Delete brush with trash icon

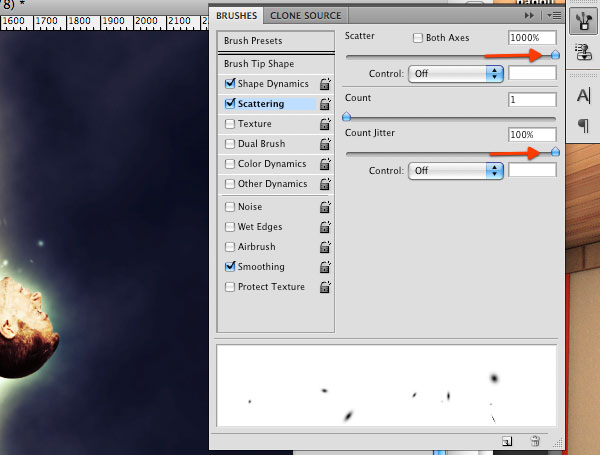point(535,441)
